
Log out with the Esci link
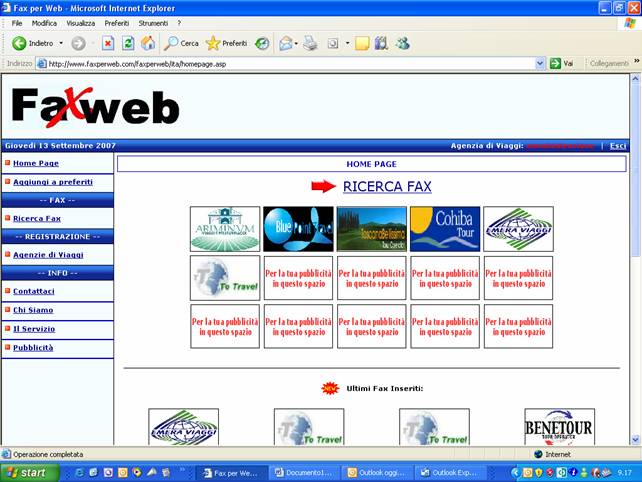618,146
